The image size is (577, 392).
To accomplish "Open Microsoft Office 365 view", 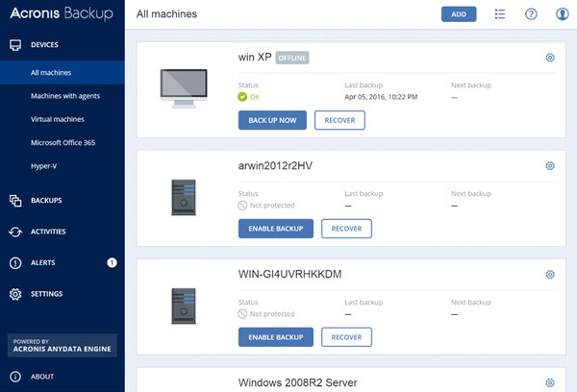I will point(63,143).
